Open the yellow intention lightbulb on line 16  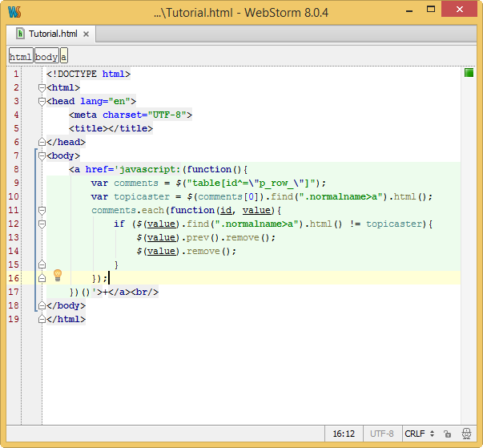(58, 275)
